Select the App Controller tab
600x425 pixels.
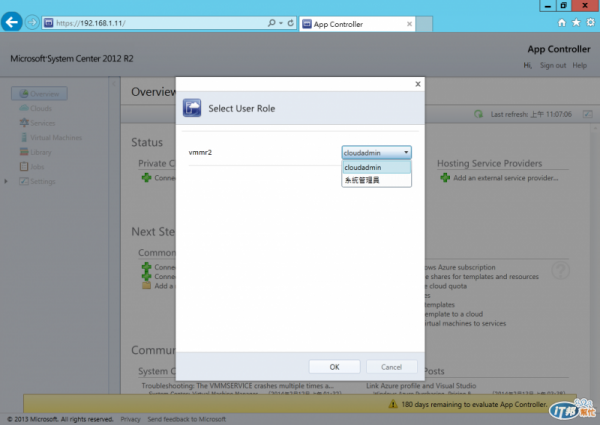click(x=357, y=24)
